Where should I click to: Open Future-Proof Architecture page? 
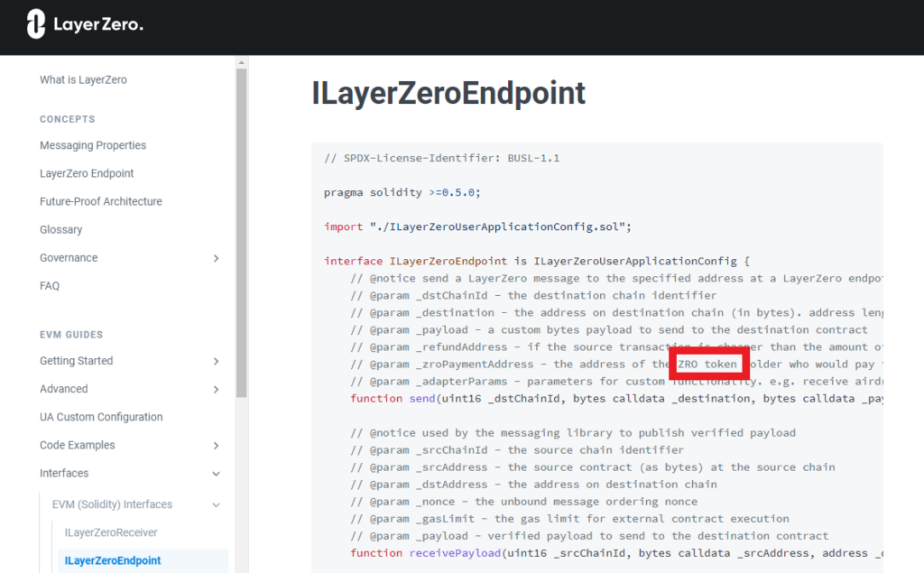tap(101, 201)
